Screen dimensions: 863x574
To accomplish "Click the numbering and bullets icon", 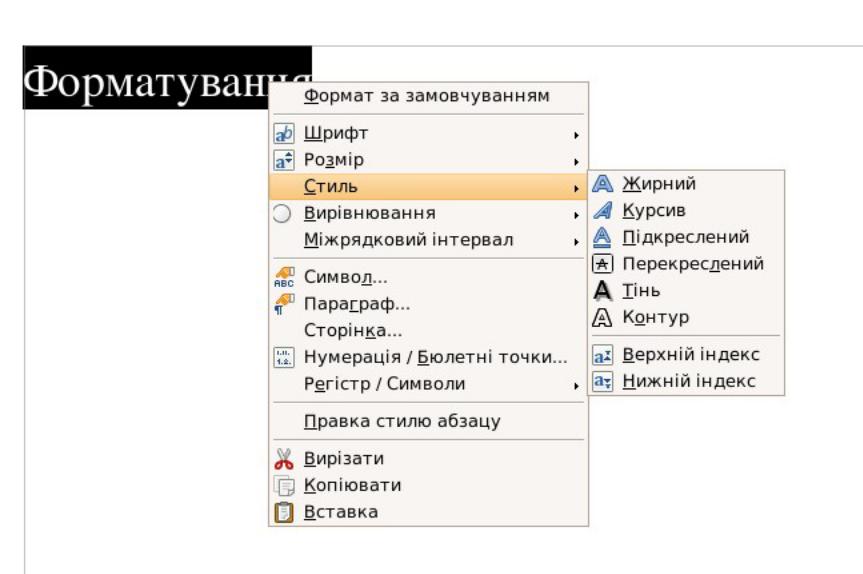I will coord(283,357).
